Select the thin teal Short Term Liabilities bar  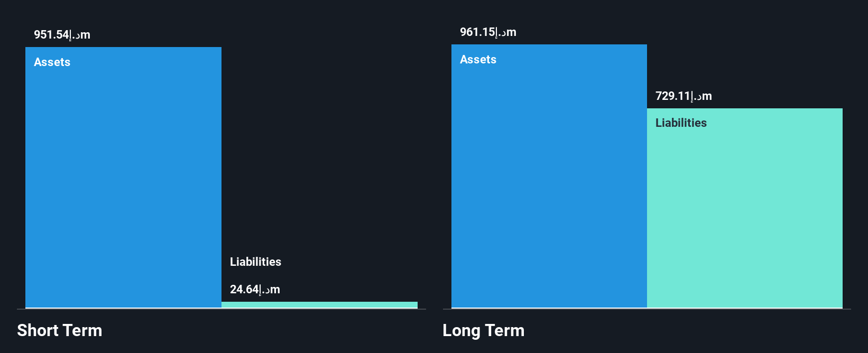click(x=319, y=305)
